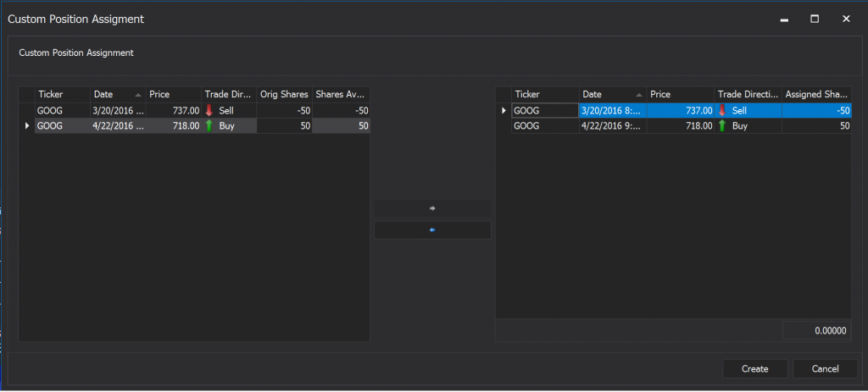Click Assigned Shares cell showing 50
This screenshot has height=392, width=868.
click(816, 126)
